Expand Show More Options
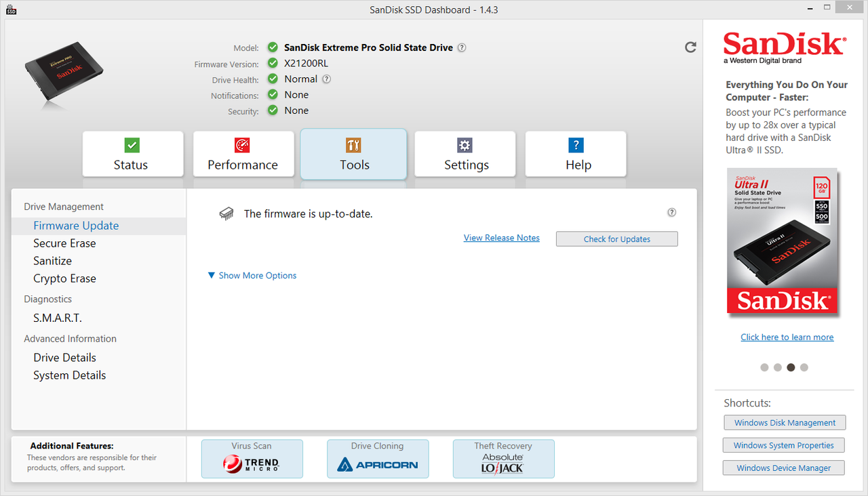This screenshot has height=496, width=868. click(x=252, y=276)
